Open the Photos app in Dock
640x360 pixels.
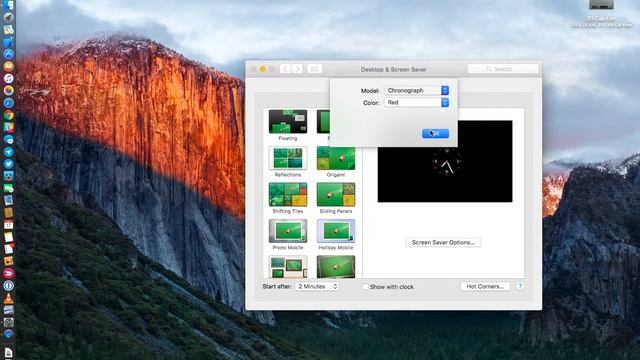(x=9, y=91)
